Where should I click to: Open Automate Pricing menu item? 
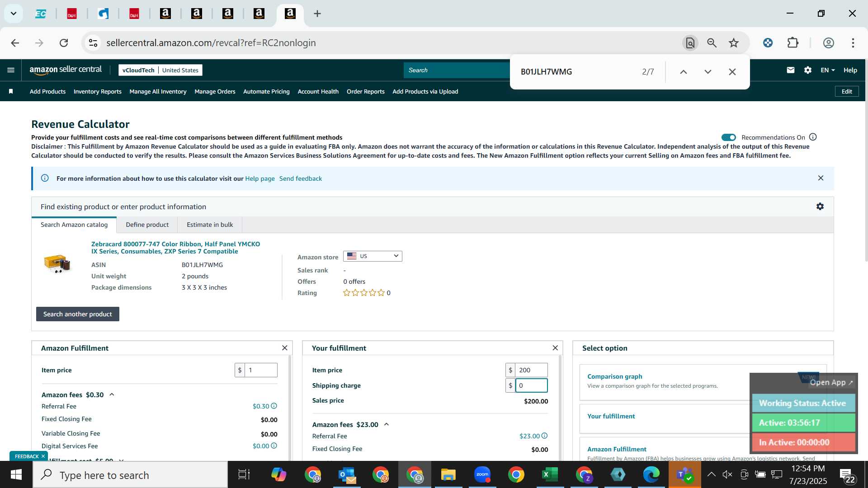pos(266,91)
